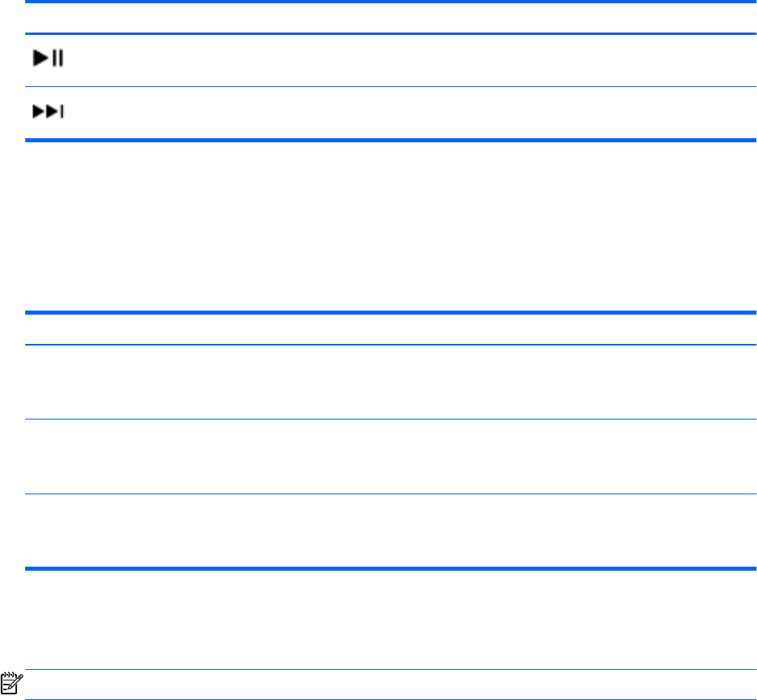
Task: Select the empty header row of the top table
Action: point(390,18)
